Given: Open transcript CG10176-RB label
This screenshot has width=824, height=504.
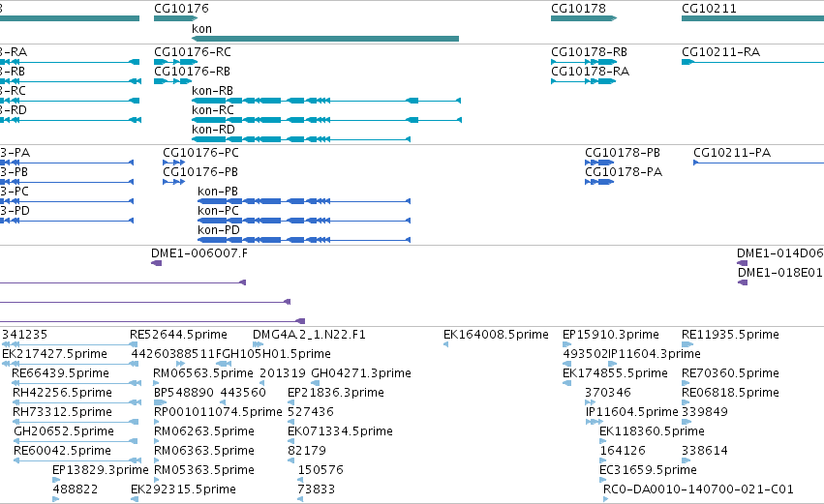Looking at the screenshot, I should tap(192, 72).
